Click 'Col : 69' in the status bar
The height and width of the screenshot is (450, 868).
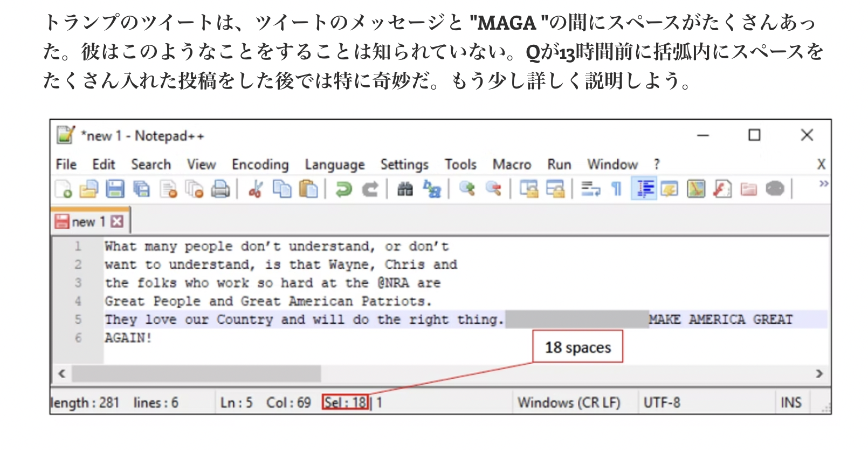tap(288, 403)
